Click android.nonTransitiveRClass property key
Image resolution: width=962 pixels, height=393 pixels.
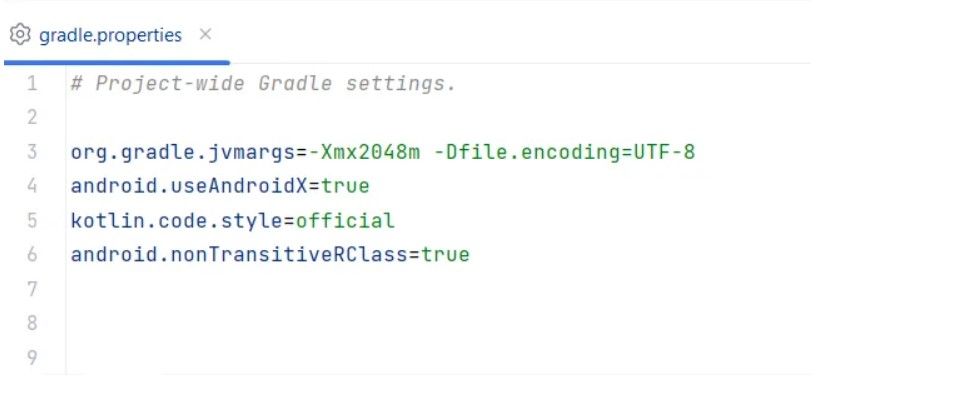[239, 254]
